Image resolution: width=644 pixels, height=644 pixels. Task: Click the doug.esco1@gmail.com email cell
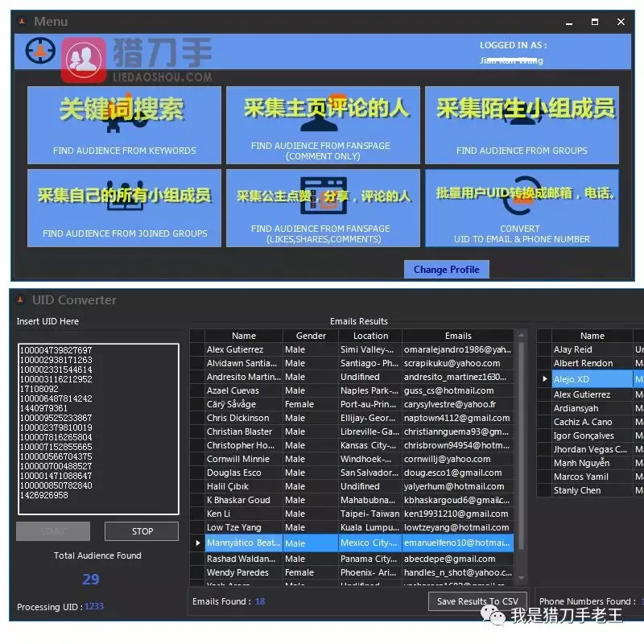[x=457, y=473]
